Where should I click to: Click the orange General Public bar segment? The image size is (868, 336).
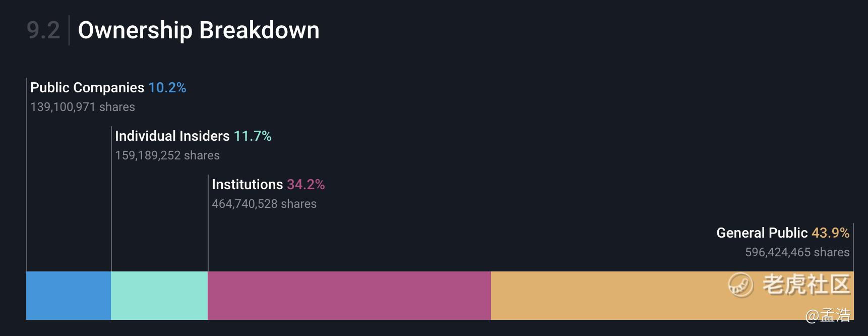click(672, 296)
